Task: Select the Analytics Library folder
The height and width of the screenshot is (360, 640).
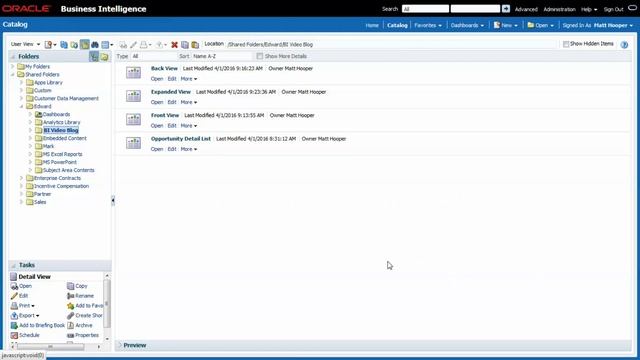Action: coord(61,122)
